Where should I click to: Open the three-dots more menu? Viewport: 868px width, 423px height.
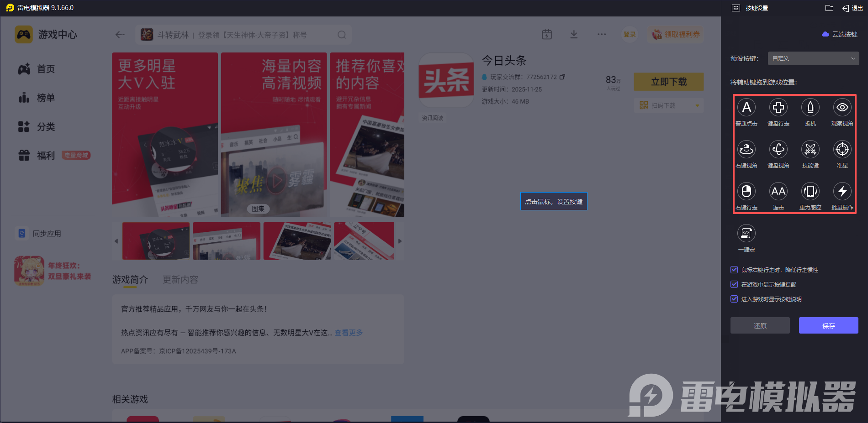tap(602, 34)
